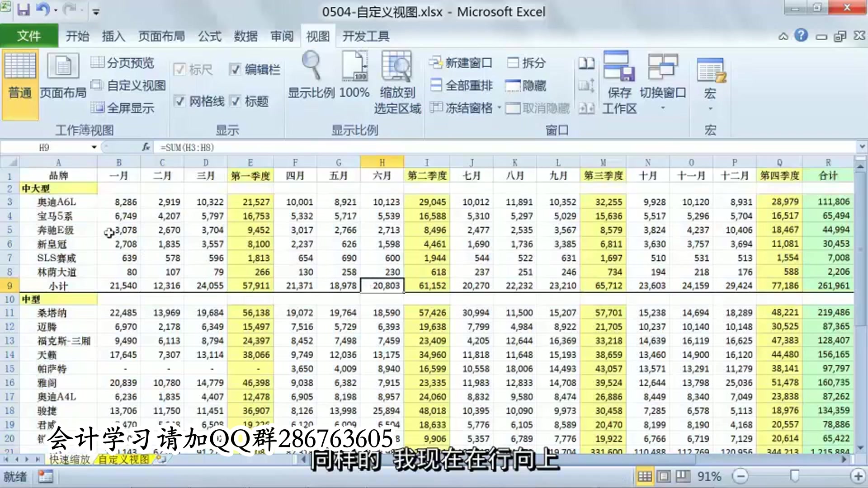
Task: Click the zoom slider handle in status bar
Action: [x=794, y=476]
